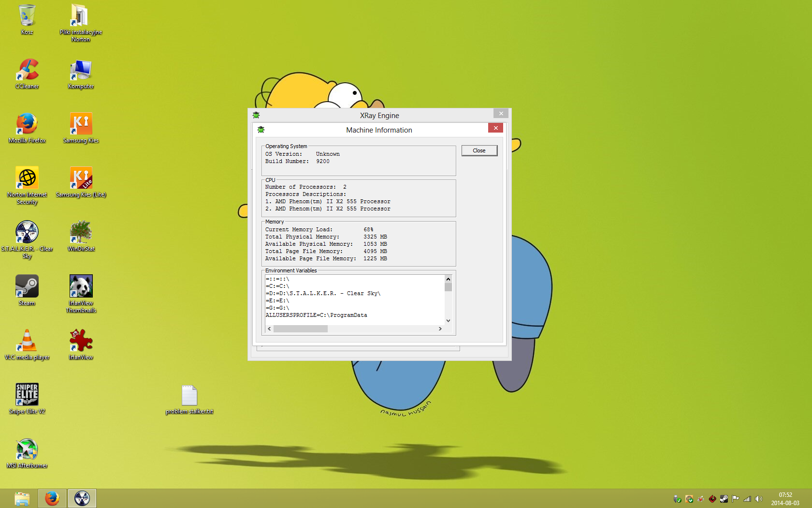Select the =D:=D:\S.T.A.L.K.E.R. - Clear Sky\ line

coord(323,293)
